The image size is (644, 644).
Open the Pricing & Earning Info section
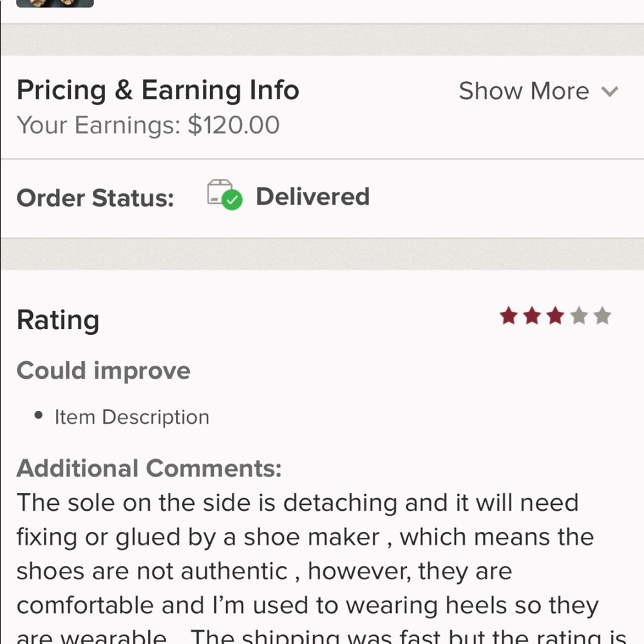point(158,90)
